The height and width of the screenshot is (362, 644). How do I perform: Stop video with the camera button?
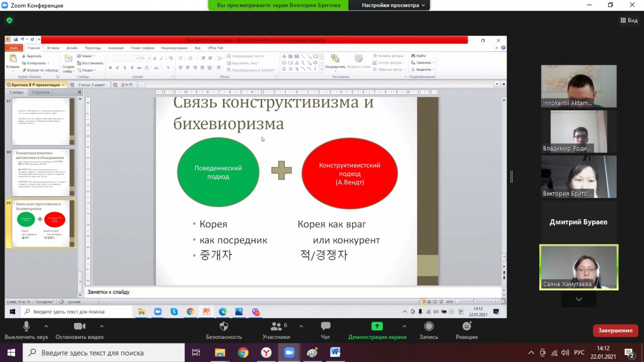pyautogui.click(x=79, y=327)
